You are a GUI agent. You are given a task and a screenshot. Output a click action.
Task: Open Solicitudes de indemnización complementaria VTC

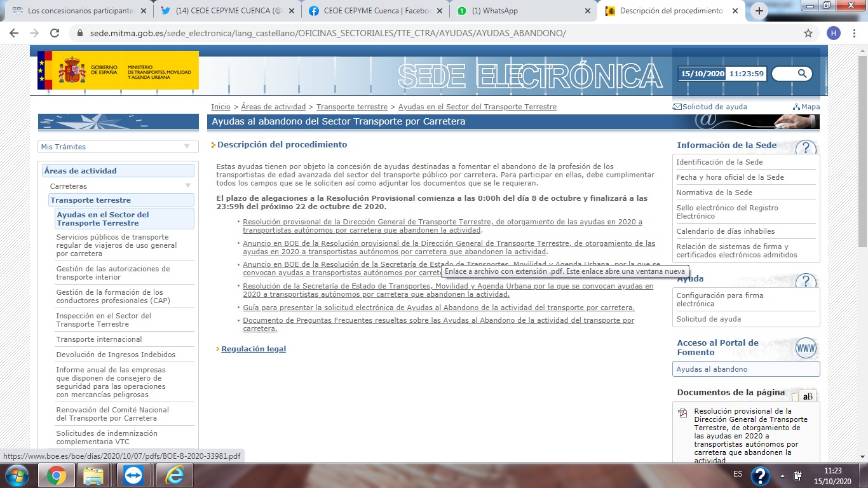tap(107, 438)
